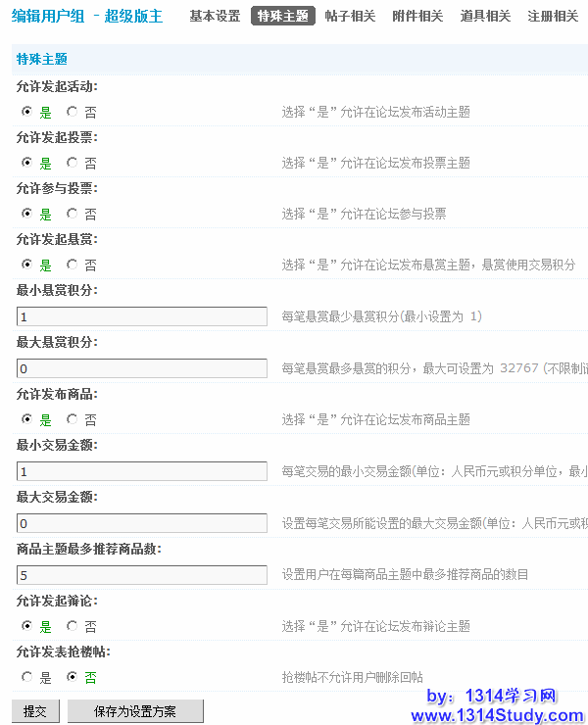
Task: Click the 最小悬赏积分 input field
Action: point(142,316)
